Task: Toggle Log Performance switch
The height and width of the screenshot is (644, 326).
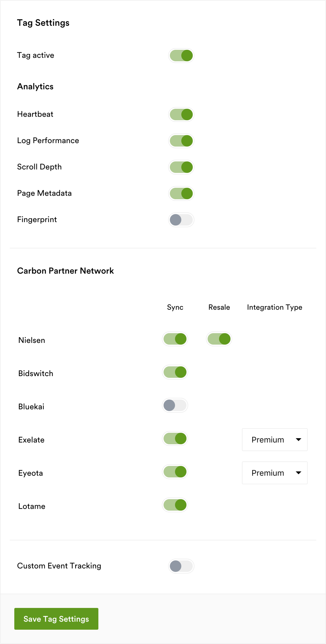Action: click(x=181, y=141)
